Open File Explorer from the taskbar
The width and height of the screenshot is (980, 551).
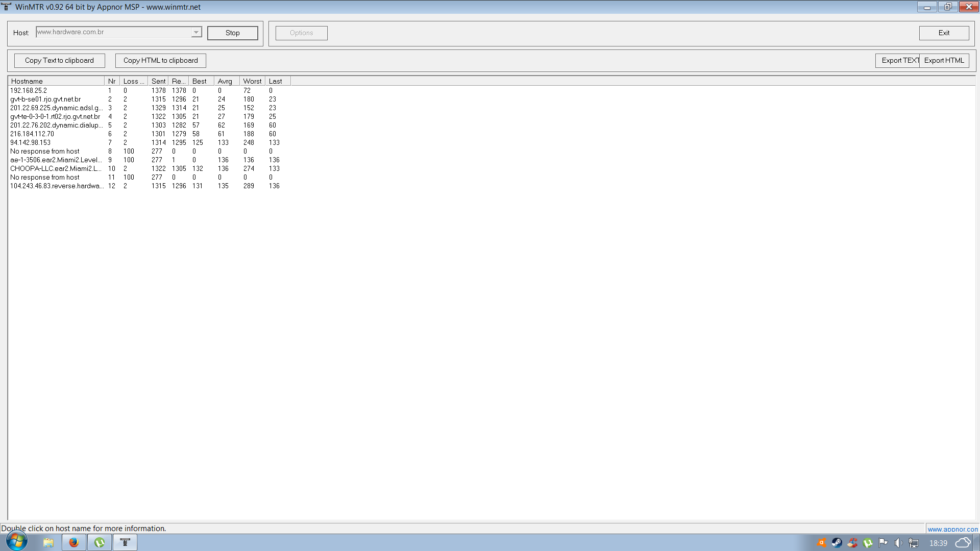48,542
